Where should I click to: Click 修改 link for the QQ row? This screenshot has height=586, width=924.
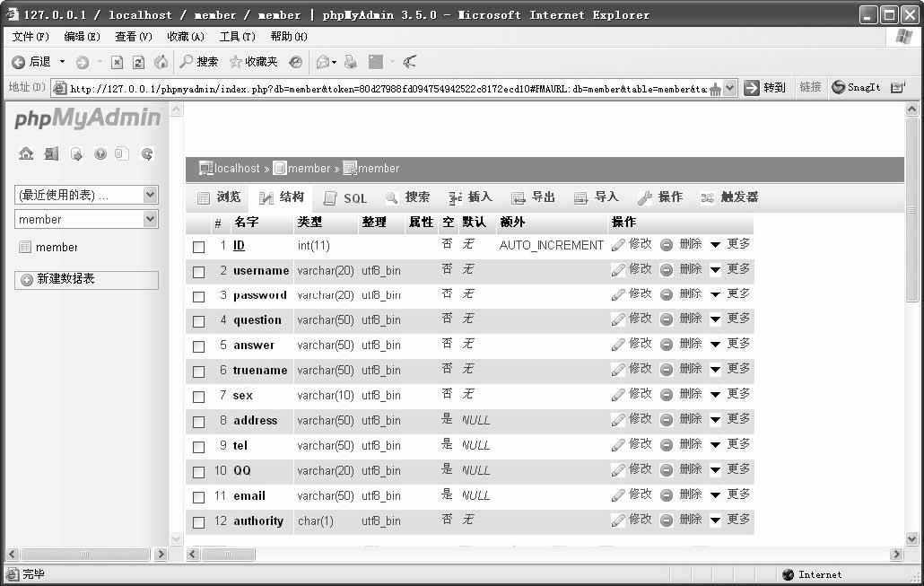(640, 469)
